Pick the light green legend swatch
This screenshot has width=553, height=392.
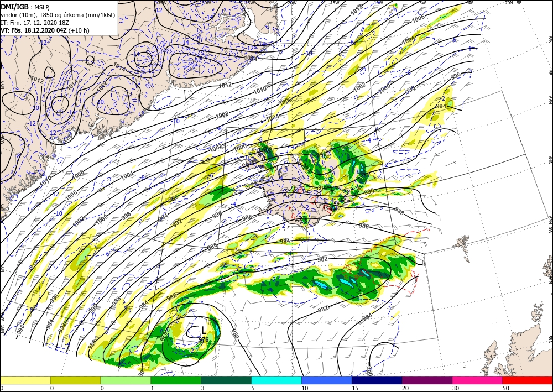(x=126, y=380)
